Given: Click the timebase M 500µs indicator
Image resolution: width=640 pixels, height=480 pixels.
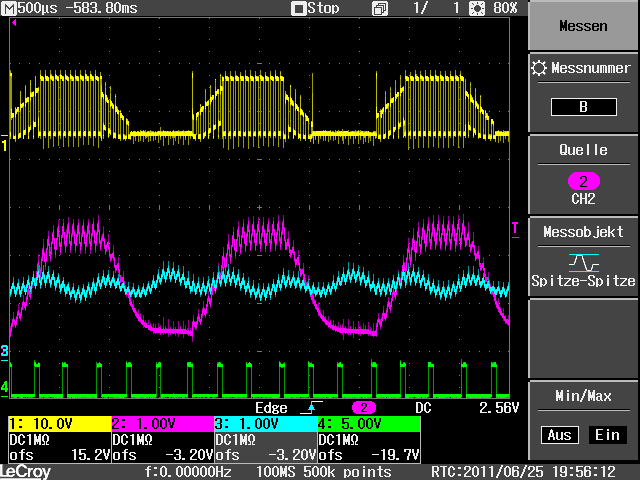Looking at the screenshot, I should click(x=30, y=8).
